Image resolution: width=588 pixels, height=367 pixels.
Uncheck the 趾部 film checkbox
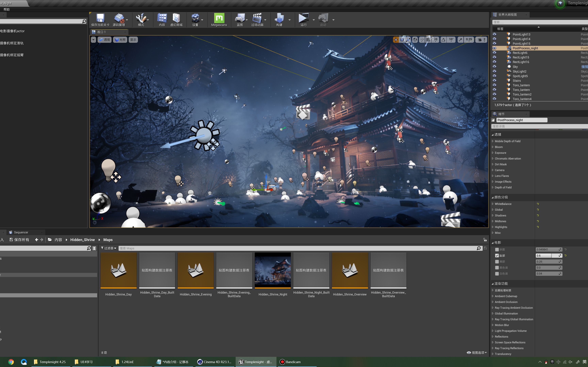[x=497, y=256]
